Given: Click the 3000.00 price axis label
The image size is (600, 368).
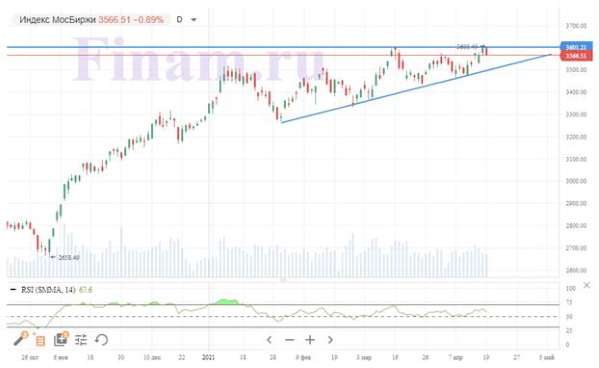Looking at the screenshot, I should (x=576, y=181).
